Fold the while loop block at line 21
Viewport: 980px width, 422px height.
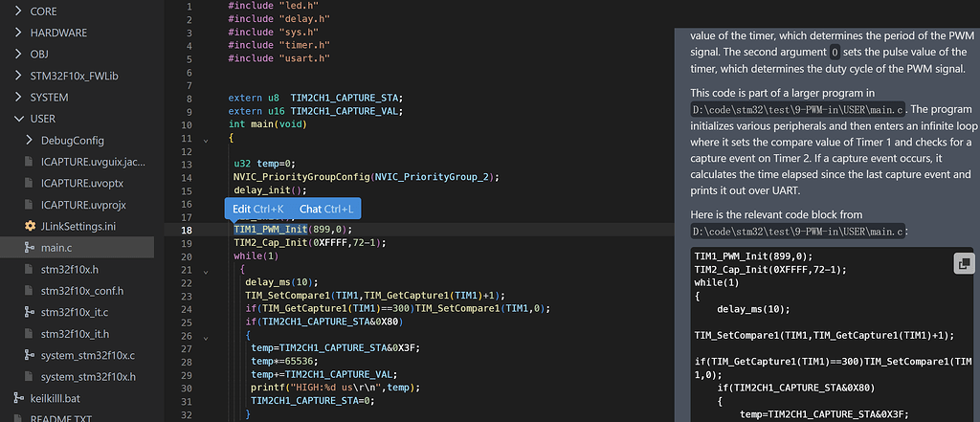[x=205, y=272]
